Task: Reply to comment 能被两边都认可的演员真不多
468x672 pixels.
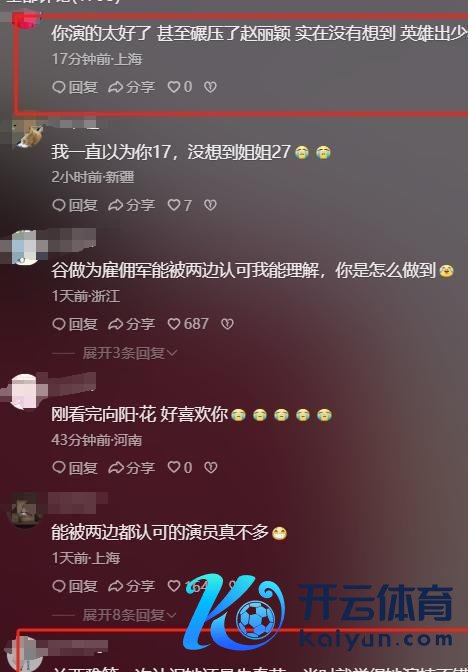Action: click(x=75, y=585)
